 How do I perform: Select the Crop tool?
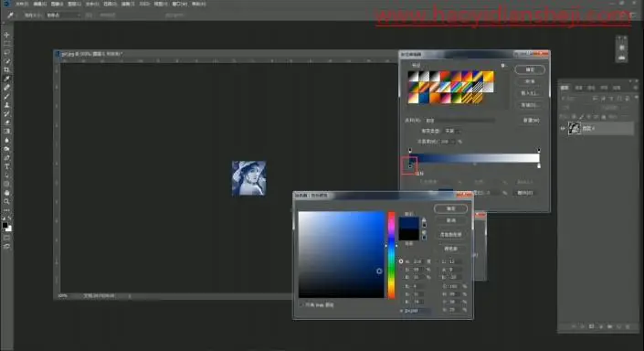6,69
